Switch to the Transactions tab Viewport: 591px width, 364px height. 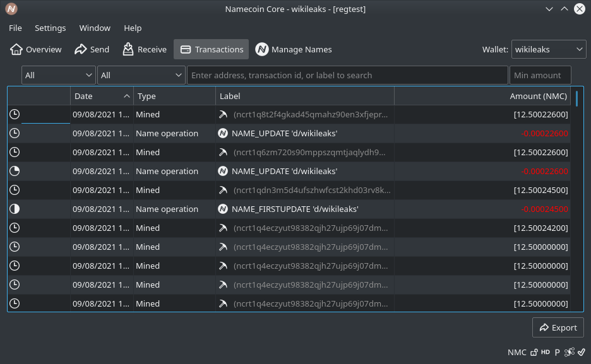click(211, 49)
